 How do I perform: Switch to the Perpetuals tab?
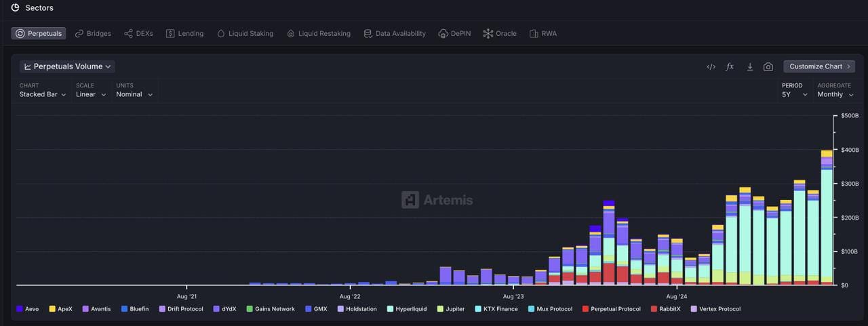coord(39,33)
